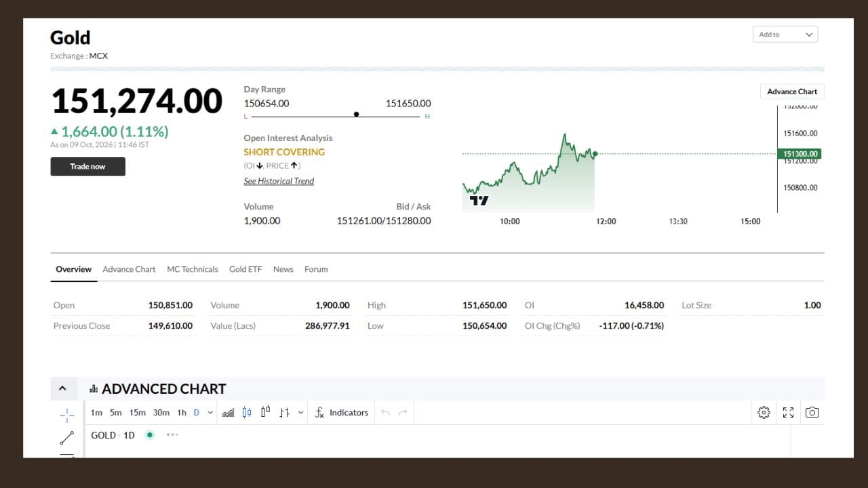Select the 30m timeframe

[x=161, y=412]
